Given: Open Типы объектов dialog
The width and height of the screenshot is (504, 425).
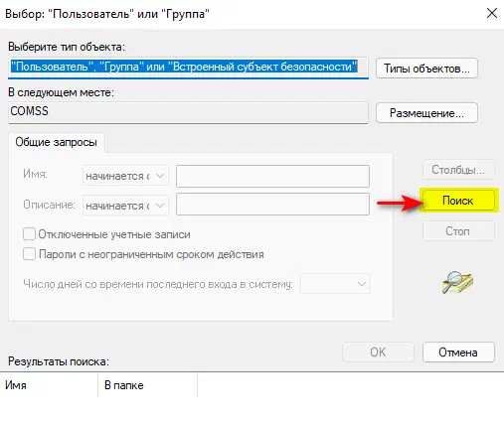Looking at the screenshot, I should tap(426, 69).
